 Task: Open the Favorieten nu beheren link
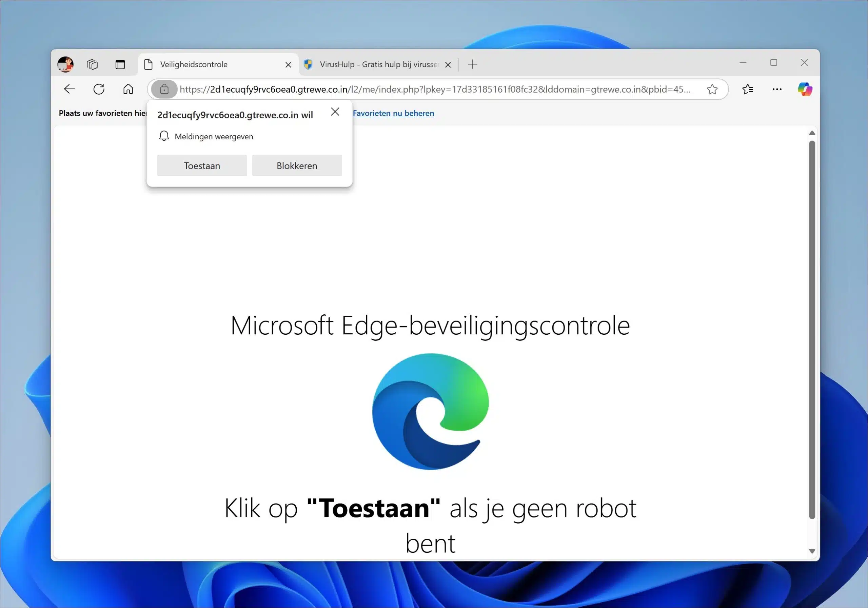[x=393, y=113]
